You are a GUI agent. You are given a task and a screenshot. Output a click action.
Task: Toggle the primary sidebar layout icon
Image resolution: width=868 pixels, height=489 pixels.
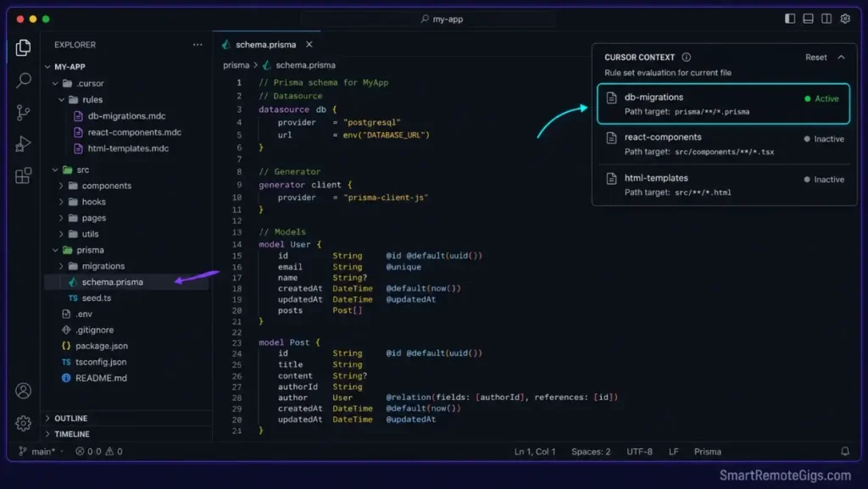coord(790,19)
